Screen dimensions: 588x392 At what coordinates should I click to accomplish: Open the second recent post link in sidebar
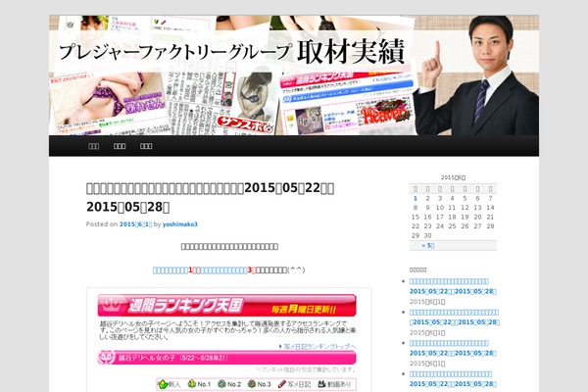454,317
